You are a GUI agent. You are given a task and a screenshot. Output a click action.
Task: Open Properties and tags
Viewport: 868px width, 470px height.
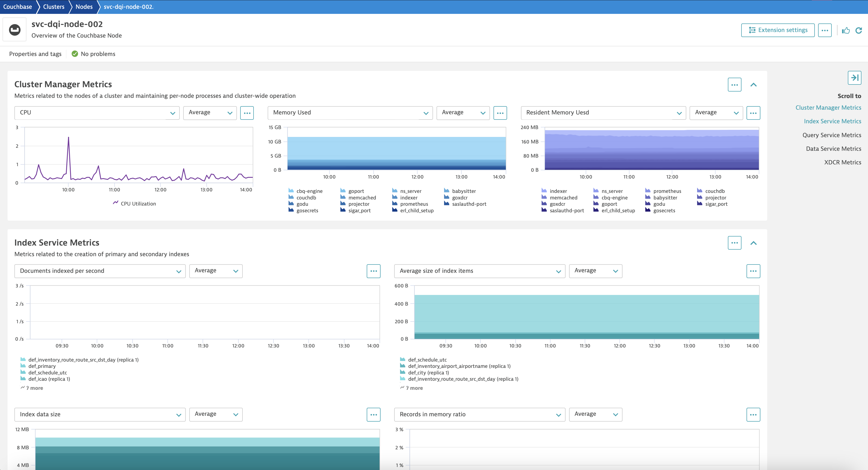coord(35,54)
